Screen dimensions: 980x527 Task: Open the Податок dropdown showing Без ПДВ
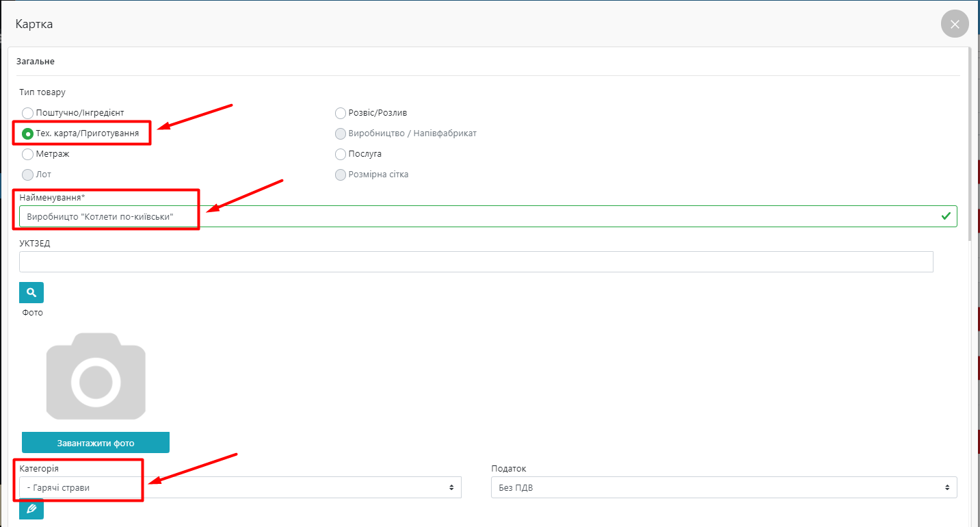tap(724, 487)
